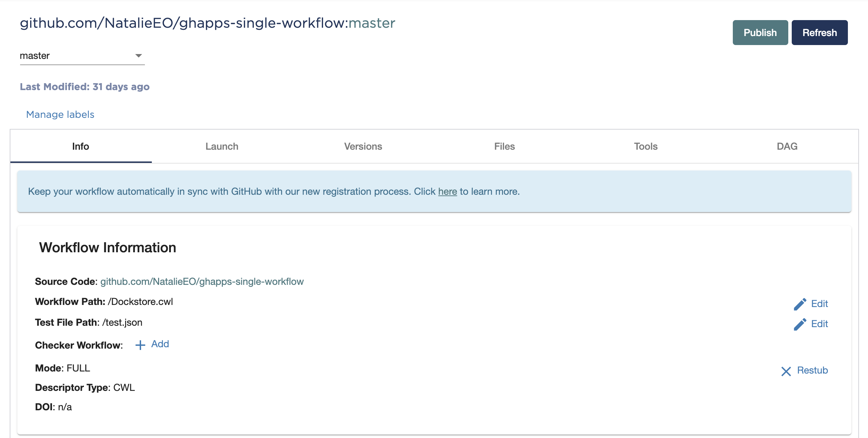The image size is (868, 438).
Task: Click the Publish button
Action: 760,32
